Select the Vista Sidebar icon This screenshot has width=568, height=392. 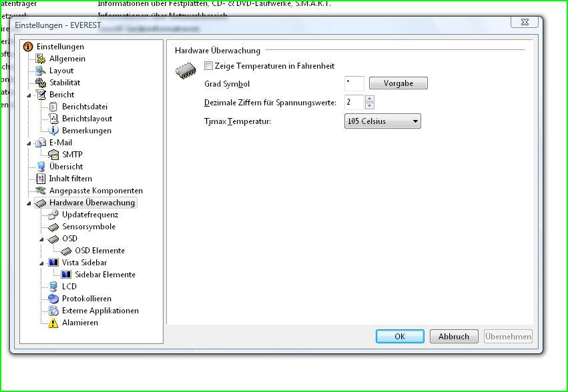pyautogui.click(x=53, y=263)
